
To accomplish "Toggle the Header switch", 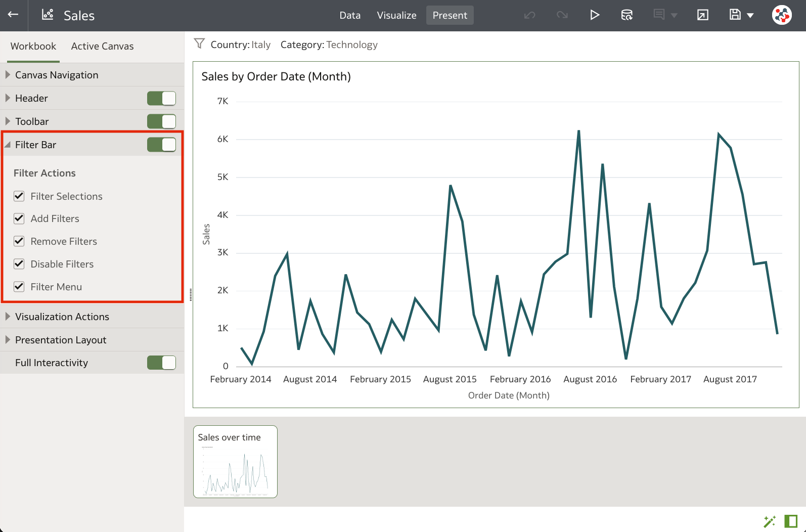I will tap(161, 98).
